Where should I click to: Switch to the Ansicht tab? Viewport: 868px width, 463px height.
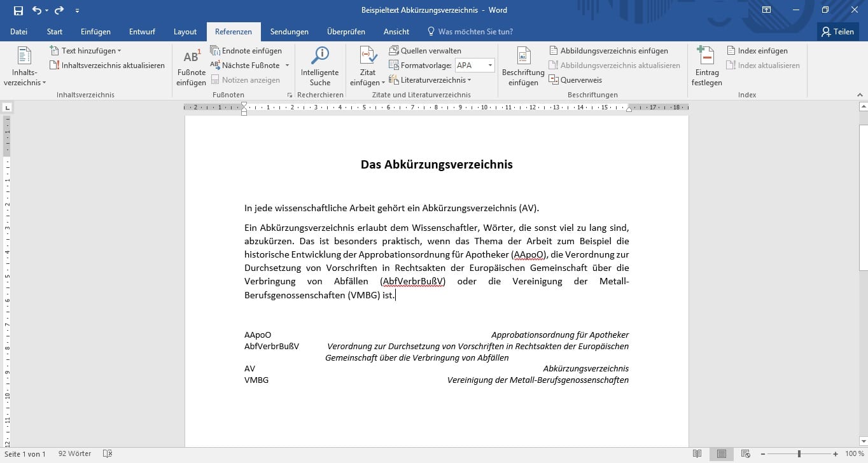pos(396,32)
